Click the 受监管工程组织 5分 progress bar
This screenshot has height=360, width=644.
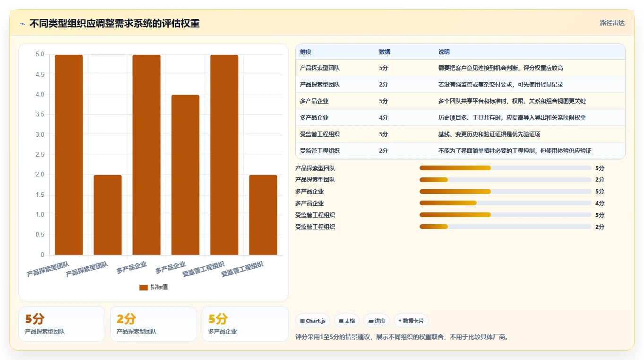click(506, 215)
